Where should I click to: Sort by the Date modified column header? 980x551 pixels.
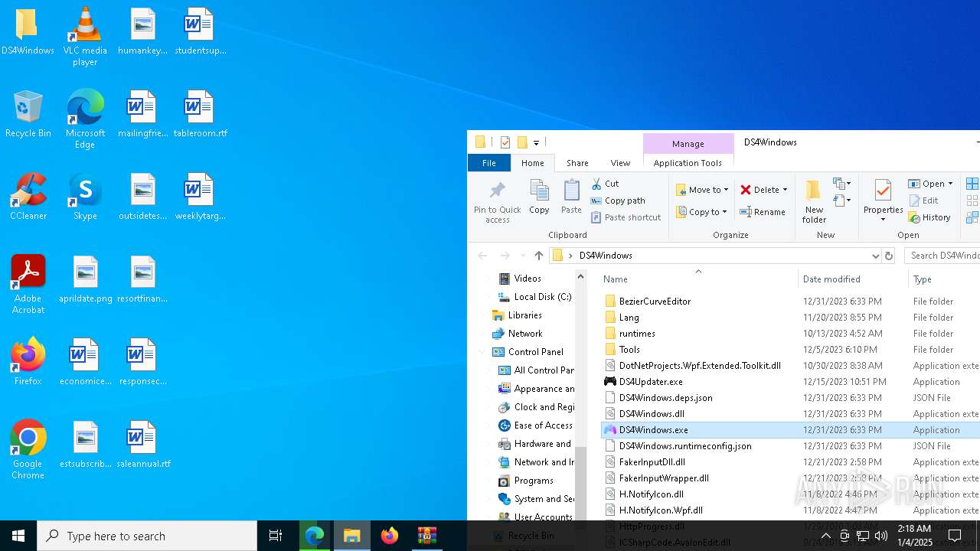point(853,279)
